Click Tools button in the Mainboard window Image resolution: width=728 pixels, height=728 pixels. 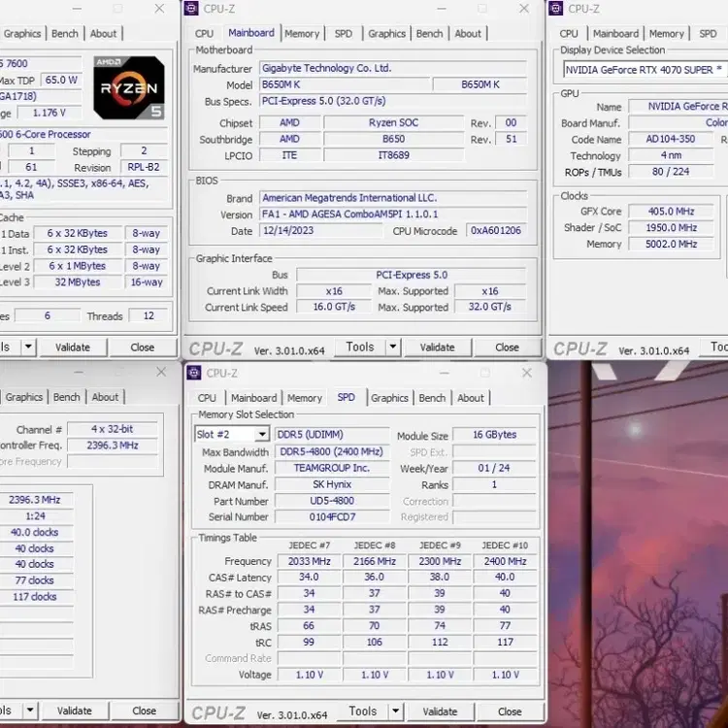(360, 347)
